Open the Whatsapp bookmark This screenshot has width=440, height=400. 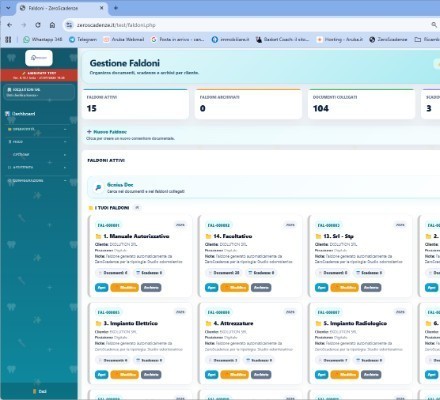point(43,39)
